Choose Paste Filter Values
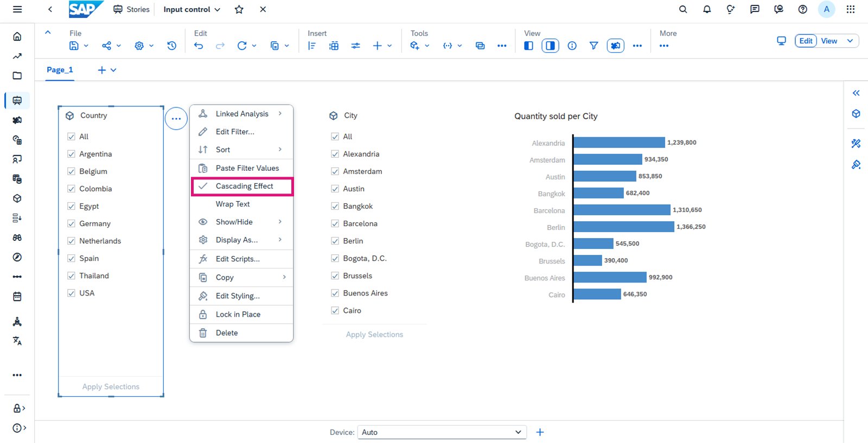868x443 pixels. click(241, 168)
